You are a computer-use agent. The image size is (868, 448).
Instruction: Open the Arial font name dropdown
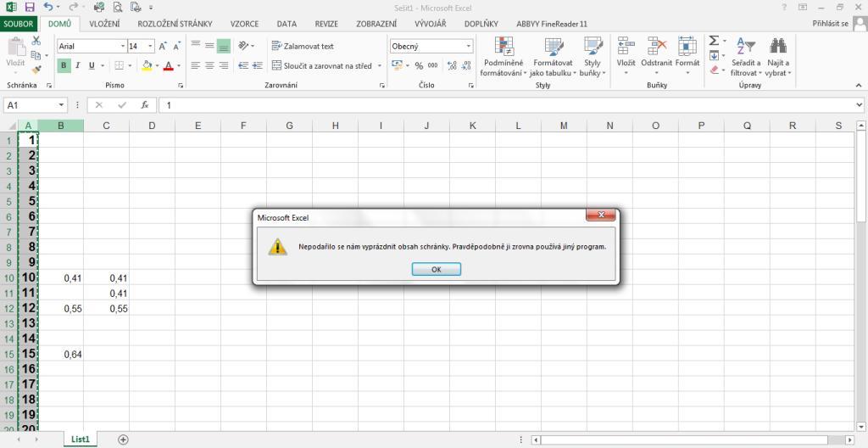tap(123, 47)
